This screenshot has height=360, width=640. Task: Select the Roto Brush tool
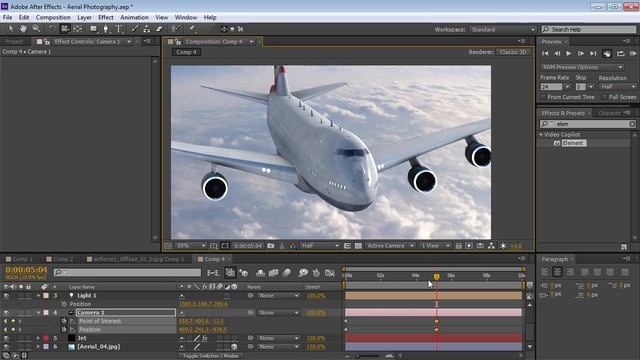(x=176, y=29)
